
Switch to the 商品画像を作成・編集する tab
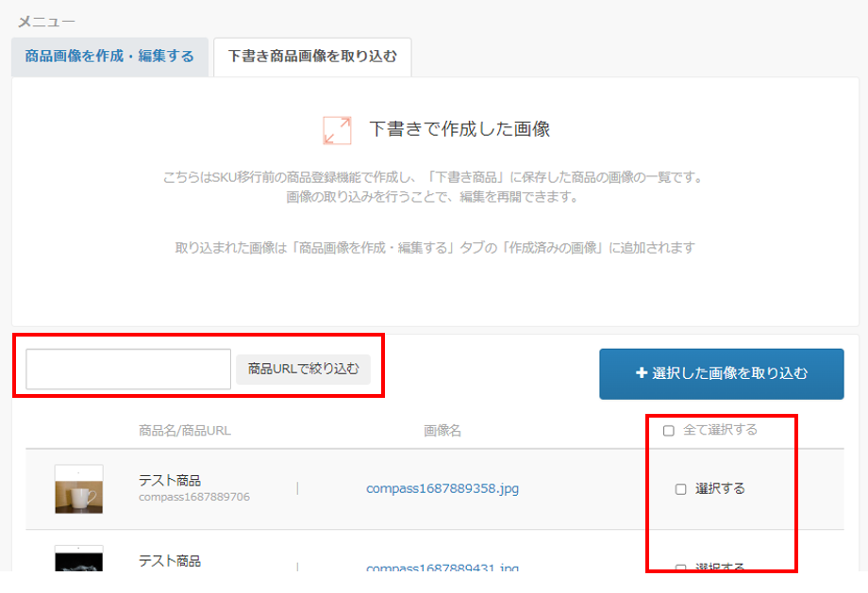tap(109, 56)
